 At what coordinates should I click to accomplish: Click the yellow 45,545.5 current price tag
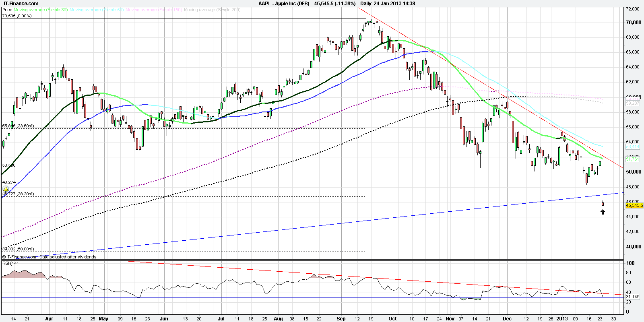pyautogui.click(x=634, y=205)
